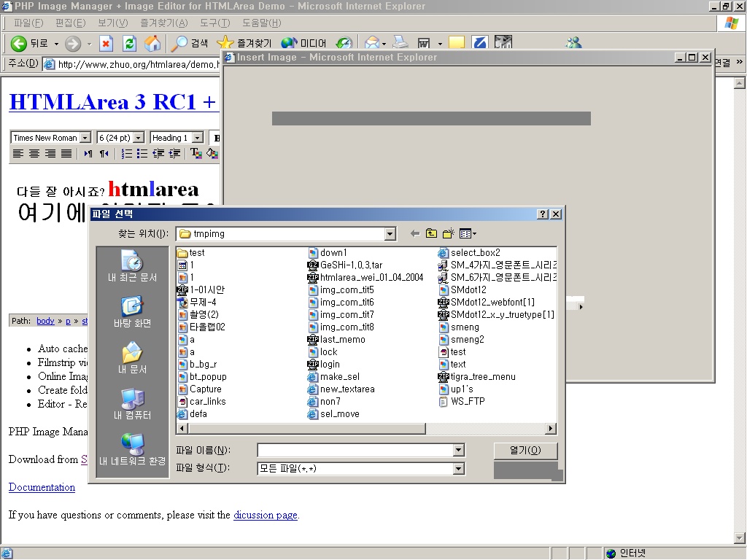
Task: Click the Print icon in IE toolbar
Action: click(x=400, y=42)
